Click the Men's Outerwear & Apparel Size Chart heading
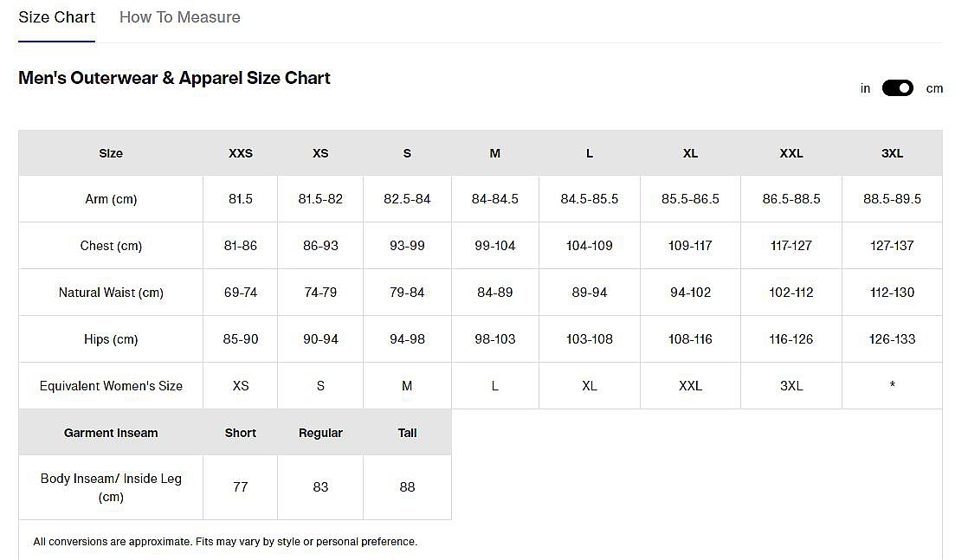The height and width of the screenshot is (560, 968). [x=174, y=78]
